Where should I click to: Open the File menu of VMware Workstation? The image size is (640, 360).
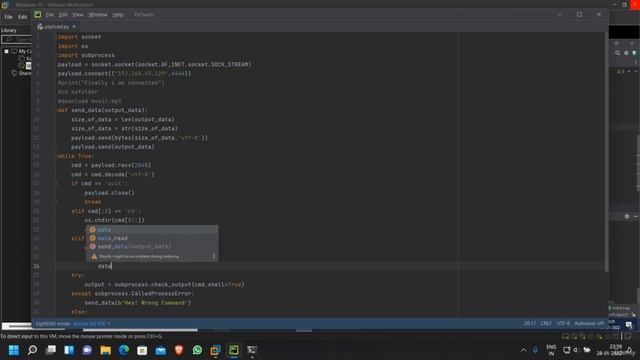(8, 17)
